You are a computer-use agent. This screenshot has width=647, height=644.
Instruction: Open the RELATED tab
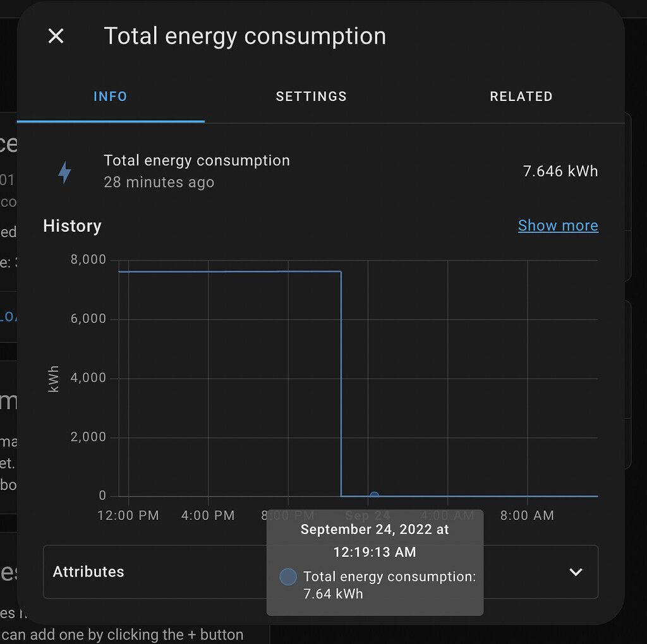(x=521, y=97)
